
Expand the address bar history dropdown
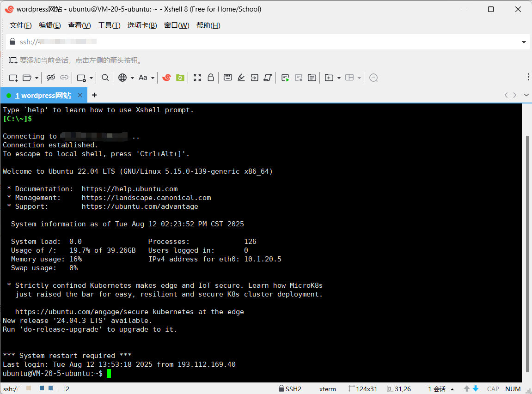pos(524,42)
